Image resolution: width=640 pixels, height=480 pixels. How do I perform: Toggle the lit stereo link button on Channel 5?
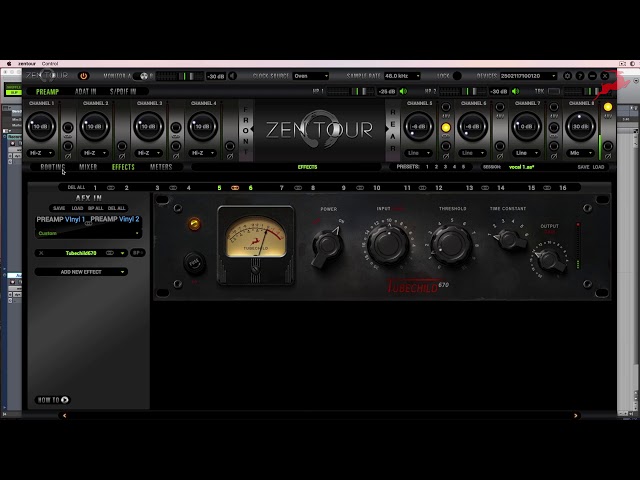(446, 127)
